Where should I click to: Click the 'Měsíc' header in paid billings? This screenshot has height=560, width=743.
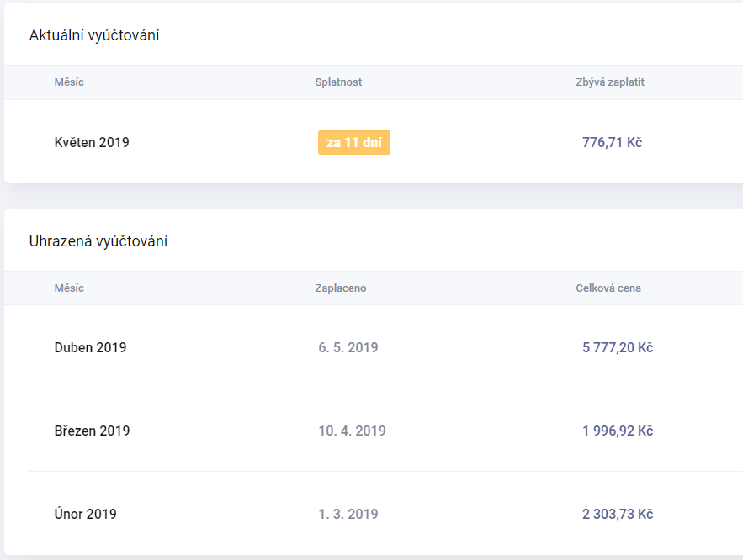[69, 288]
